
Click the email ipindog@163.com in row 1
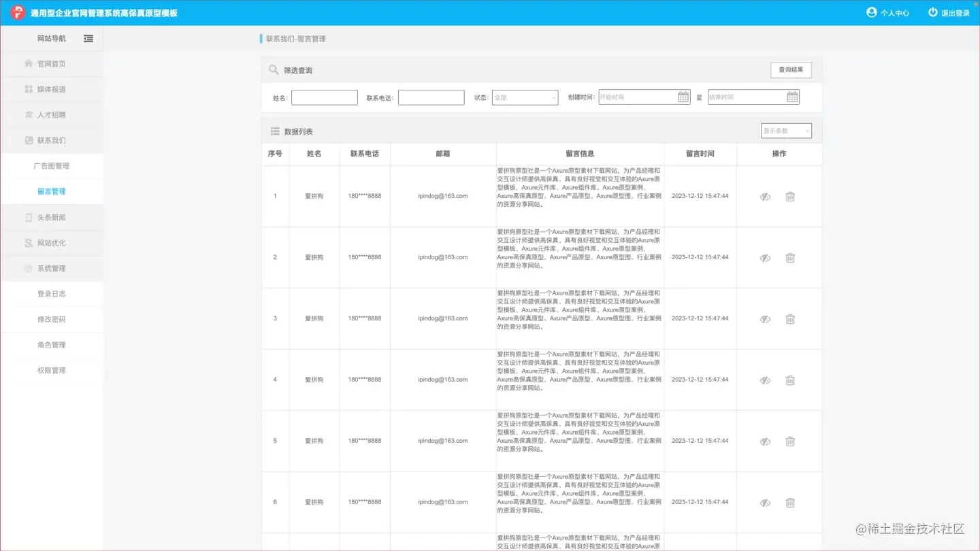tap(443, 196)
